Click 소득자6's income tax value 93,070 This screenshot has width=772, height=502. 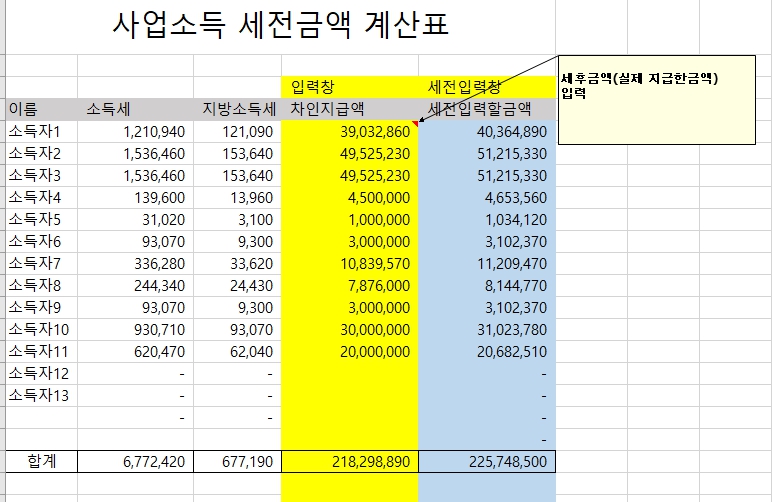click(135, 242)
